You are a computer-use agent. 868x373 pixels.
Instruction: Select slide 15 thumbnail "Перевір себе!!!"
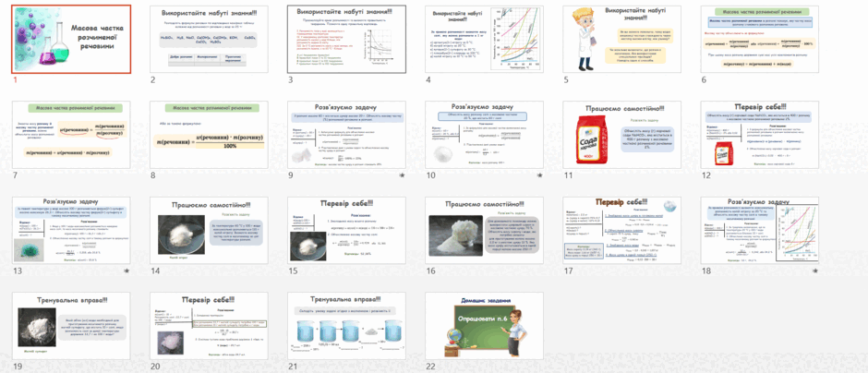346,230
